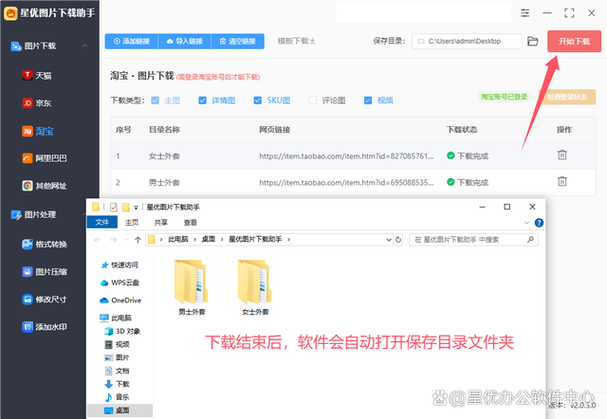This screenshot has width=607, height=419.
Task: Click 此电脑 in the address breadcrumb
Action: (x=178, y=240)
